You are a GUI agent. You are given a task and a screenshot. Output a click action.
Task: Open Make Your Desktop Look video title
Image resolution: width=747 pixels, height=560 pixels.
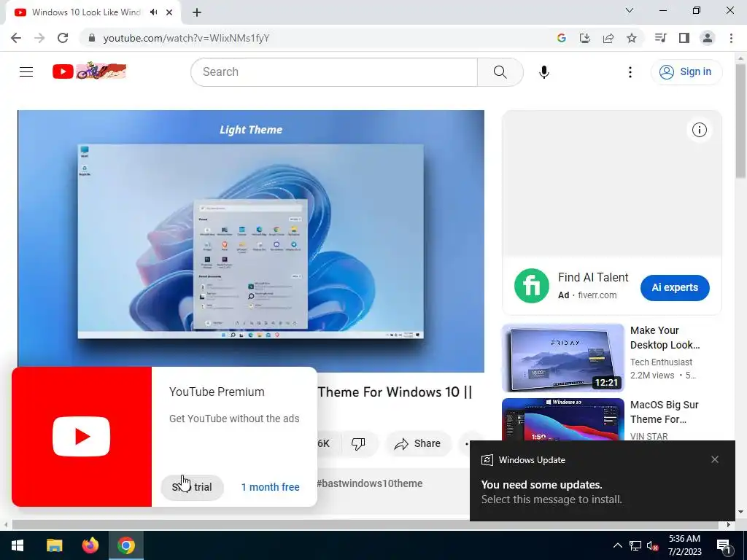point(665,337)
